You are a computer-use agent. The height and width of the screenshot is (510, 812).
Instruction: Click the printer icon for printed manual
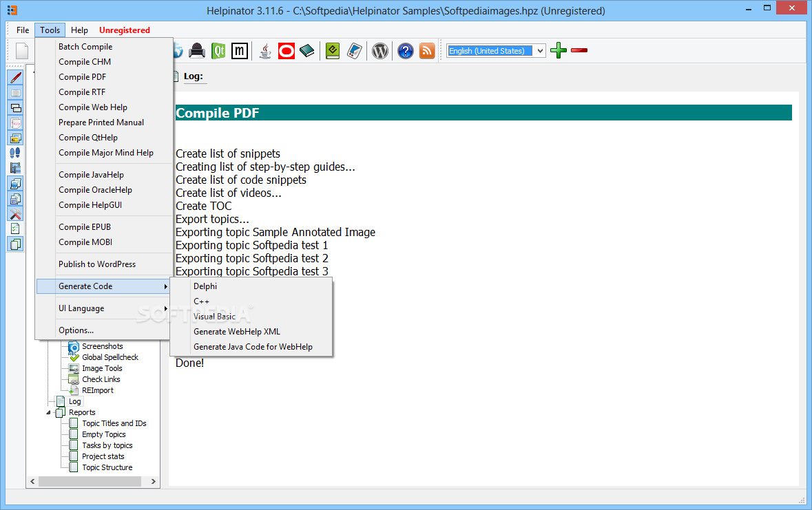pyautogui.click(x=197, y=51)
